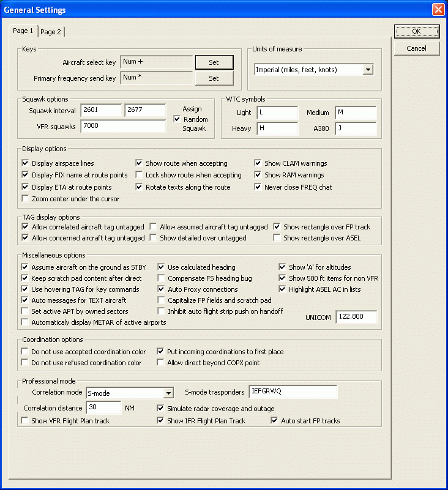Enable Compensate FS heading bug
Image resolution: width=448 pixels, height=490 pixels.
click(161, 278)
